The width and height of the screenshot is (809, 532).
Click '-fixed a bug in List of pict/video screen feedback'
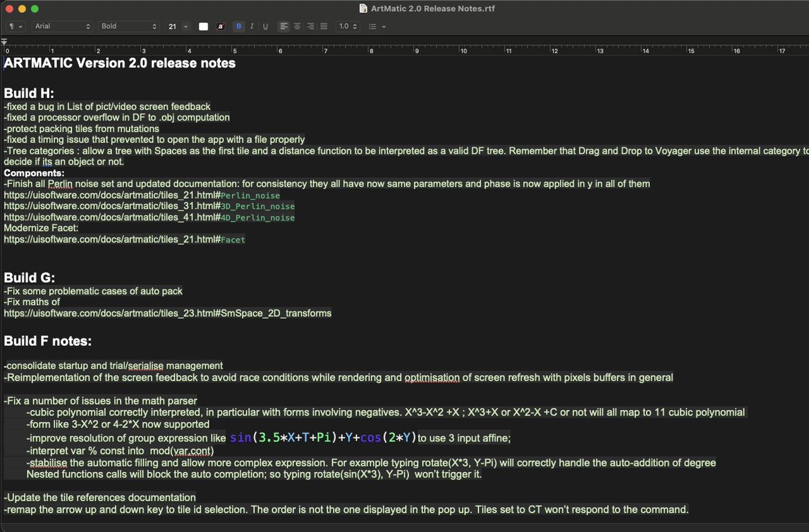coord(107,107)
